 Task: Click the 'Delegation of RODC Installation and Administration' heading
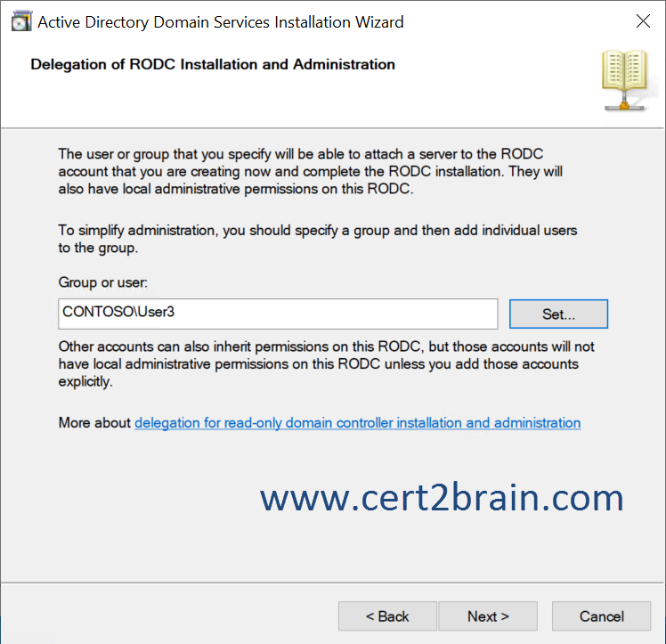pos(213,64)
